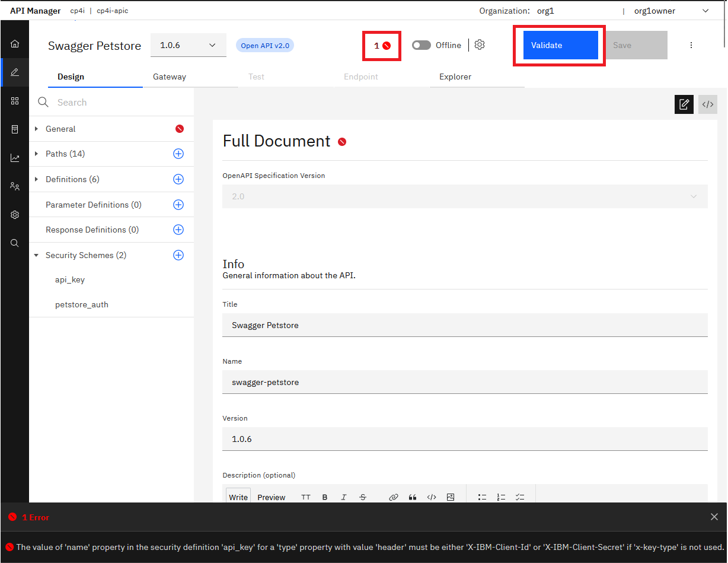
Task: Select the api_key security scheme
Action: (x=70, y=279)
